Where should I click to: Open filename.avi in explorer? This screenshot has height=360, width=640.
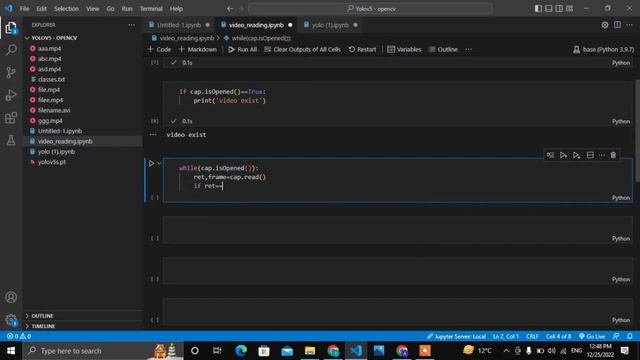click(54, 110)
